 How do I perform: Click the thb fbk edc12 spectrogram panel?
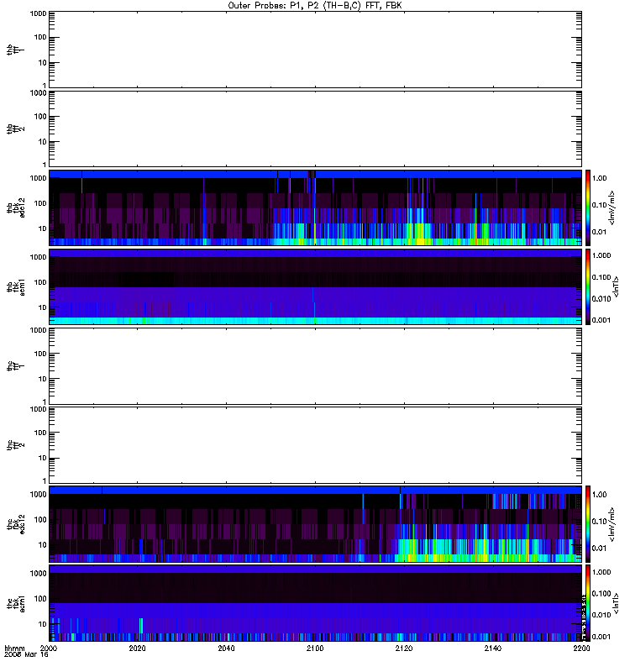click(316, 207)
